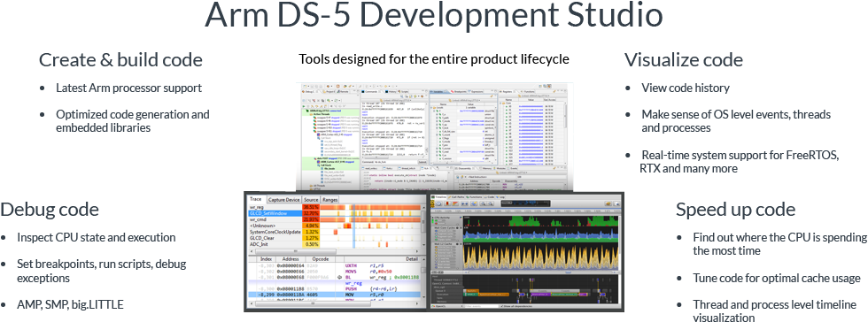Open the Source tab in trace view
Screen dimensions: 868x322
[311, 200]
